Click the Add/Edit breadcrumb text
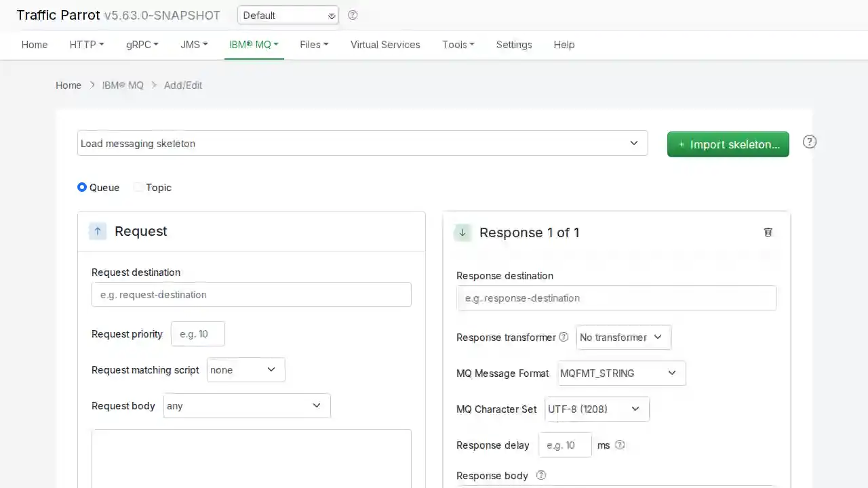The height and width of the screenshot is (488, 868). [183, 85]
